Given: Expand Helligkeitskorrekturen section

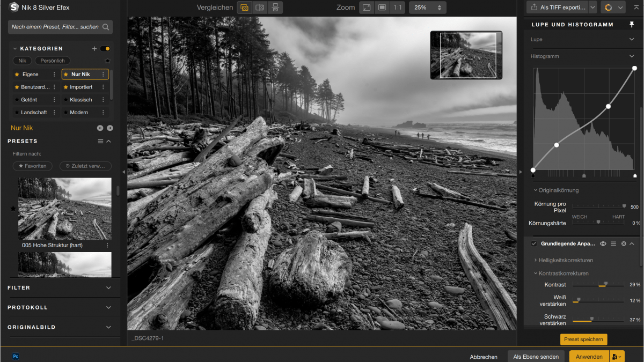Looking at the screenshot, I should (x=566, y=260).
